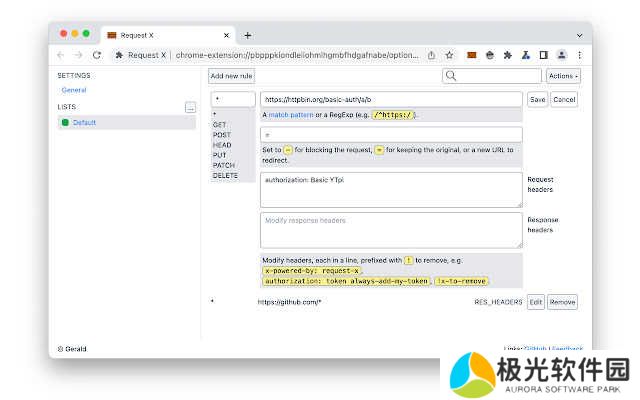Click Add new rule button
The height and width of the screenshot is (400, 640).
(231, 76)
